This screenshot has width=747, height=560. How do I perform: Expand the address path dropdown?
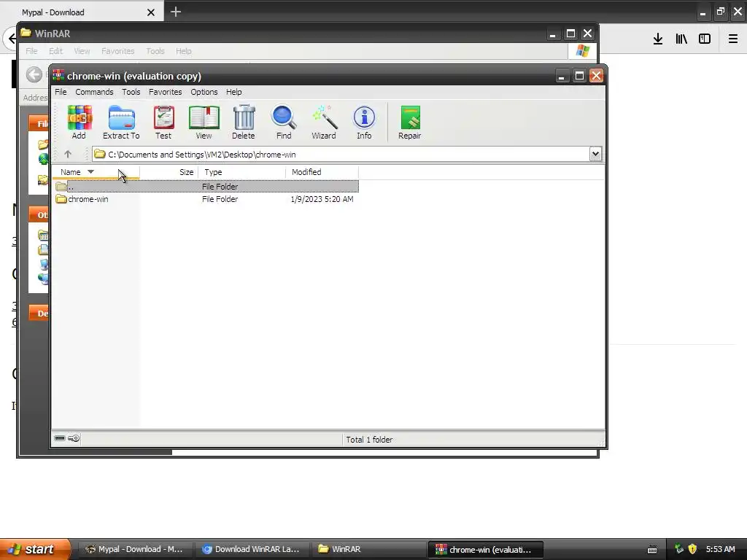point(595,154)
